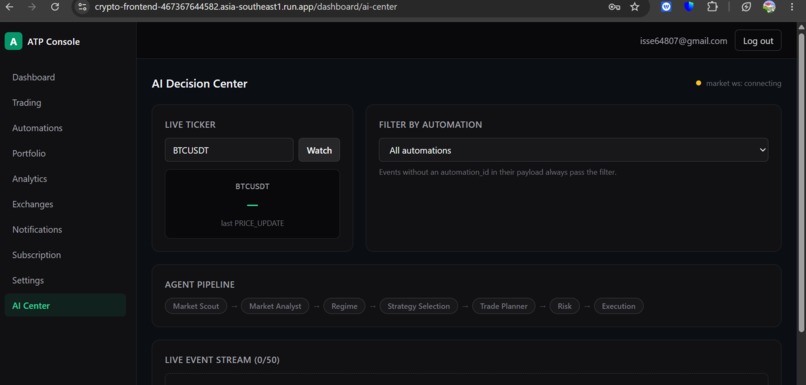Open the blue circular browser extension icon
This screenshot has height=385, width=806.
666,7
